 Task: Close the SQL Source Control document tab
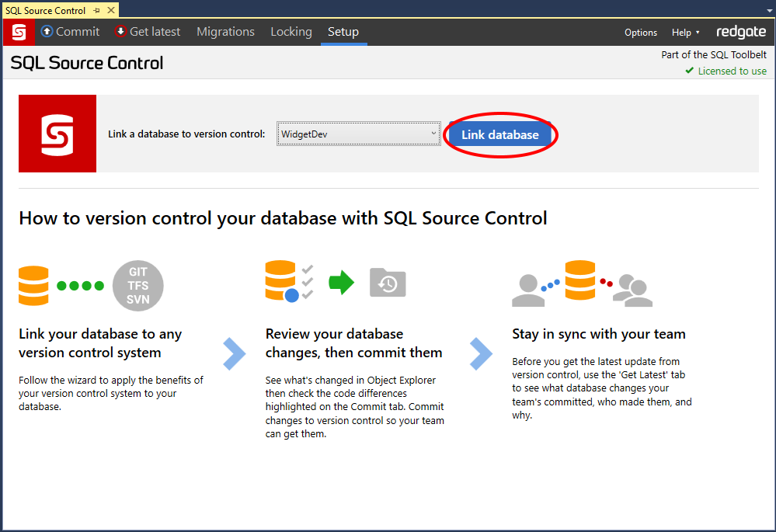coord(110,10)
